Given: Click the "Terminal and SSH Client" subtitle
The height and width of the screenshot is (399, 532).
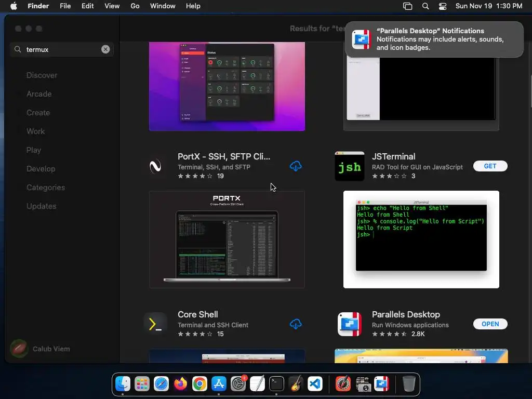Looking at the screenshot, I should coord(212,325).
